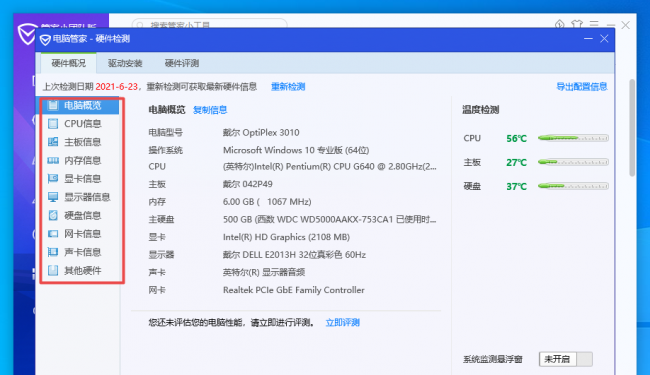
Task: Click the 显示器信息 monitor icon
Action: pos(53,197)
